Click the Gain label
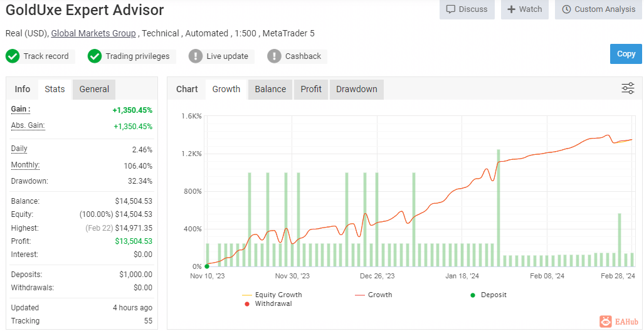Screen dimensions: 644x331 (21, 109)
